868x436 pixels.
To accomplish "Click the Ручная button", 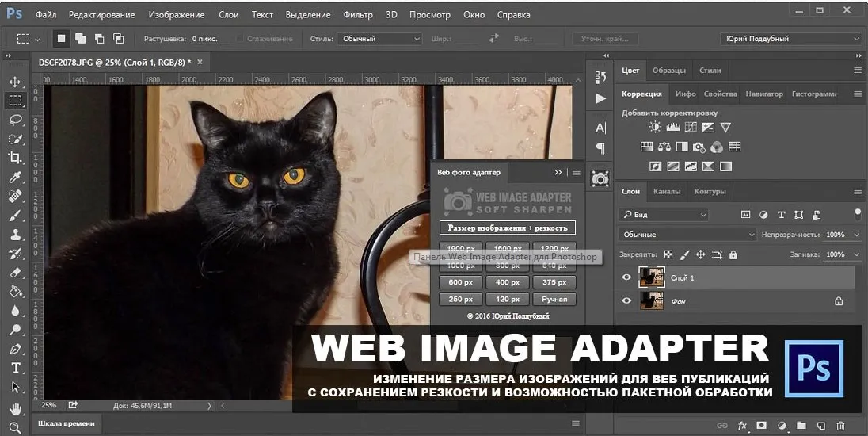I will tap(554, 300).
